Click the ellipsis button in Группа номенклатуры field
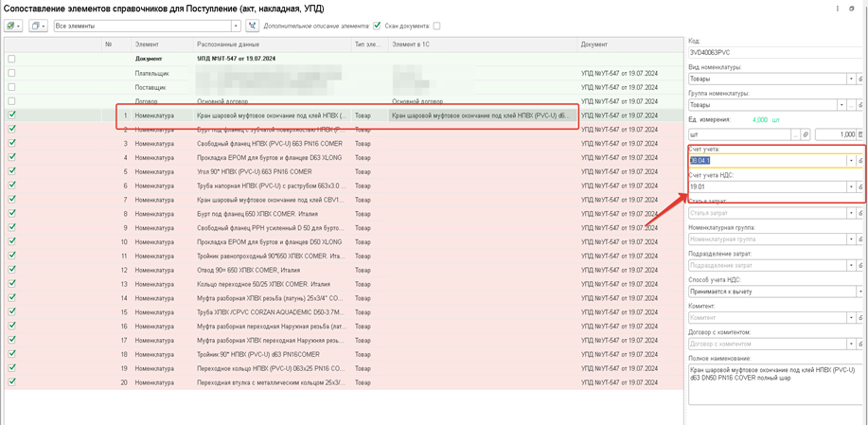Image resolution: width=868 pixels, height=425 pixels. click(x=851, y=104)
